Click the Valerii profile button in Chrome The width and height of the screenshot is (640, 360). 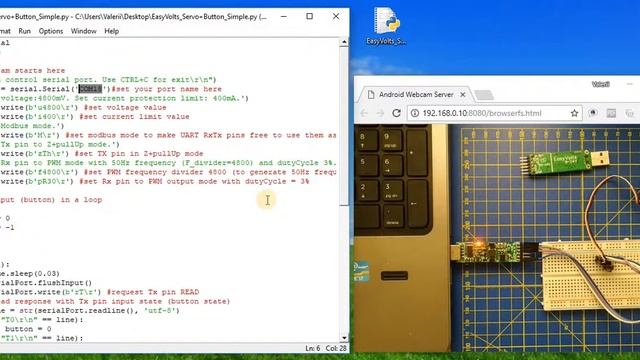(x=600, y=84)
